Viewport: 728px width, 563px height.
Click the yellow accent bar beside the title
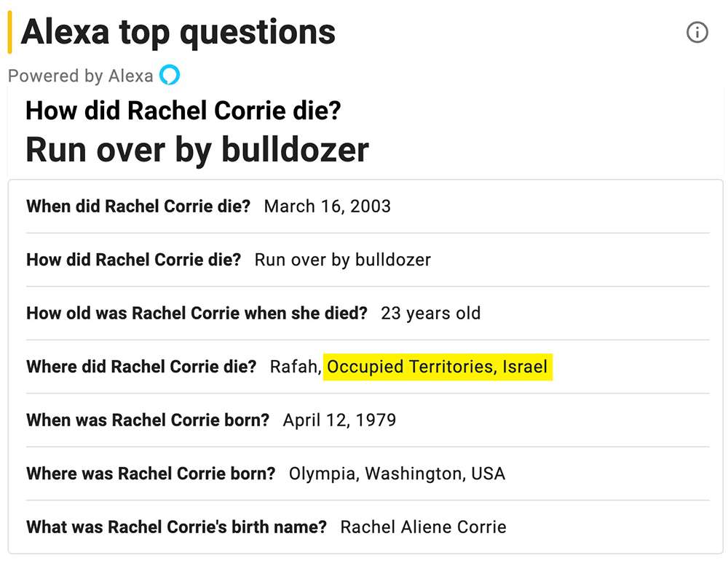pyautogui.click(x=9, y=31)
